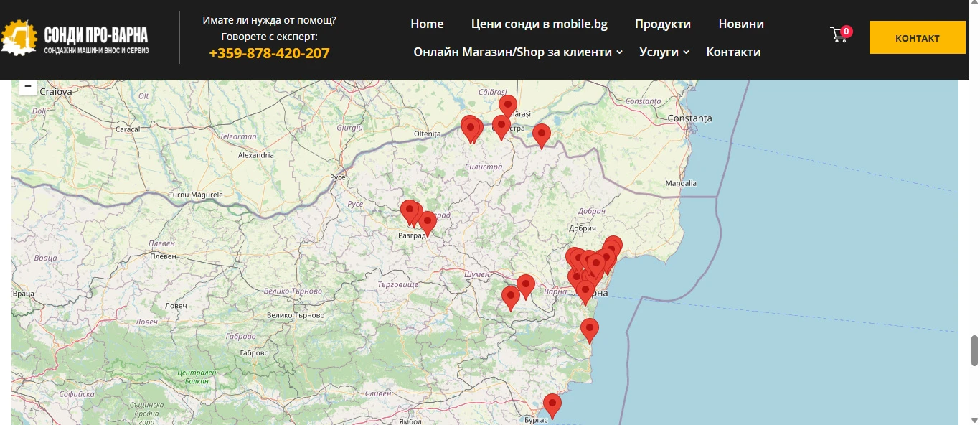The height and width of the screenshot is (425, 980).
Task: Open the shopping cart icon
Action: [x=839, y=35]
